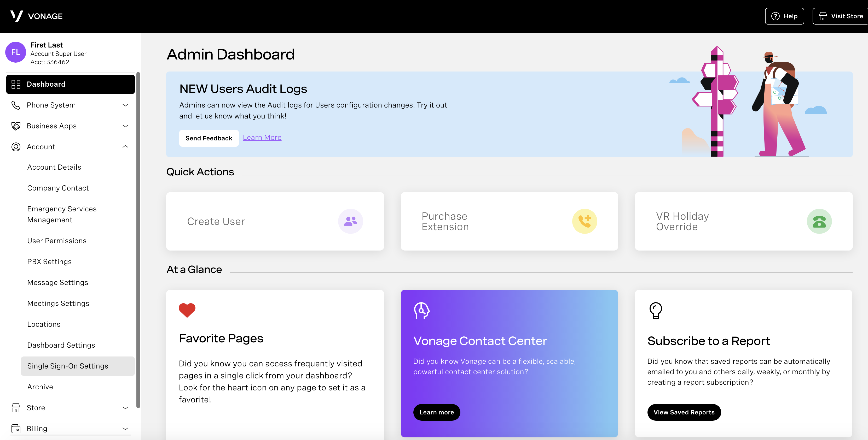Click the Account icon in sidebar
Viewport: 868px width, 440px height.
coord(16,146)
